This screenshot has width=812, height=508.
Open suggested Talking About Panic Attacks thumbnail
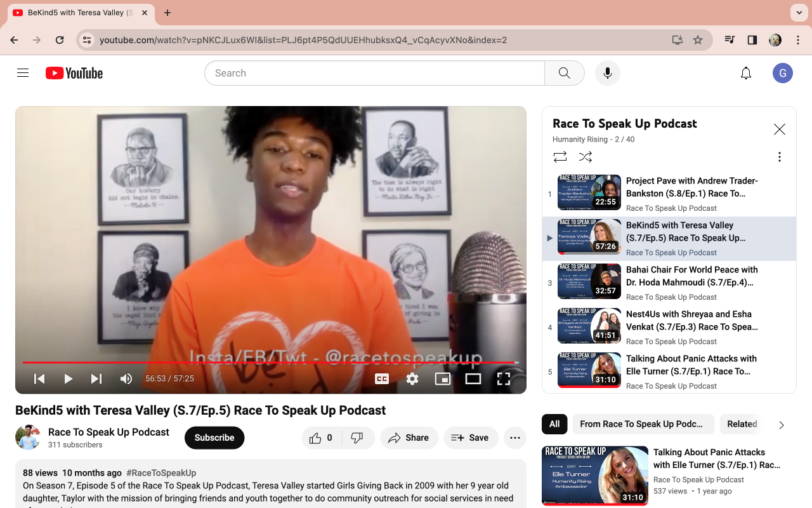pos(595,476)
